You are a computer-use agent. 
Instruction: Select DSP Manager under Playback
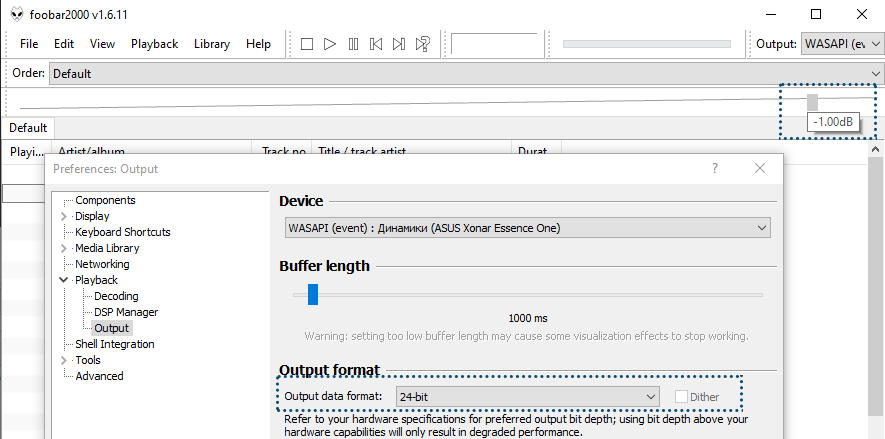126,312
